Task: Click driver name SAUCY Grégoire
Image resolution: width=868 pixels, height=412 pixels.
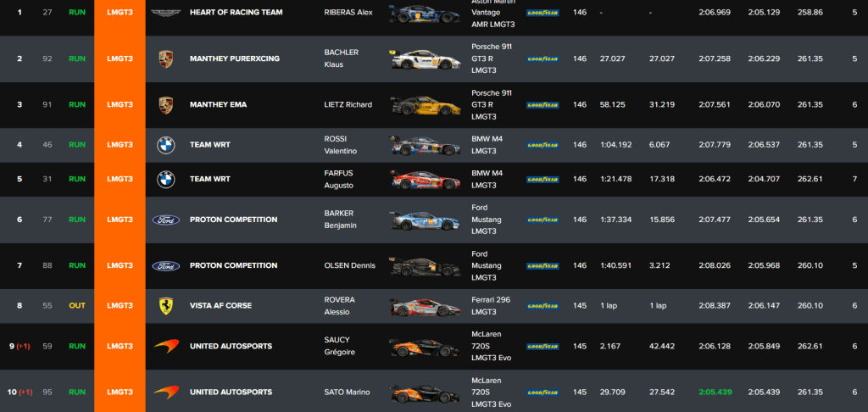Action: (x=337, y=346)
